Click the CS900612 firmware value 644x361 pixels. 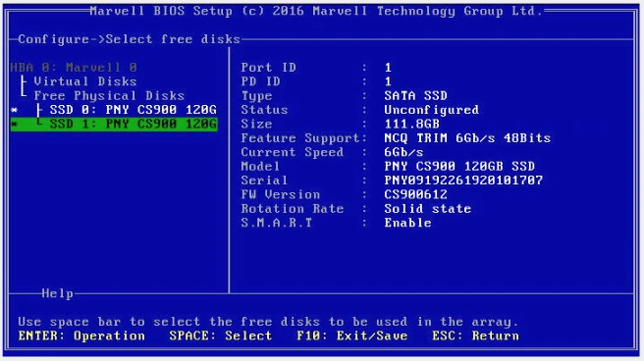415,194
